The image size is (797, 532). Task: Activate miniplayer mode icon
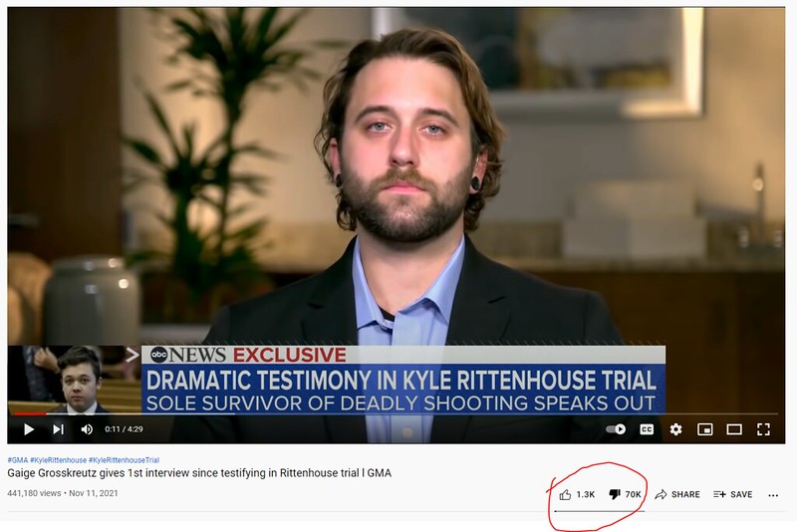(705, 429)
